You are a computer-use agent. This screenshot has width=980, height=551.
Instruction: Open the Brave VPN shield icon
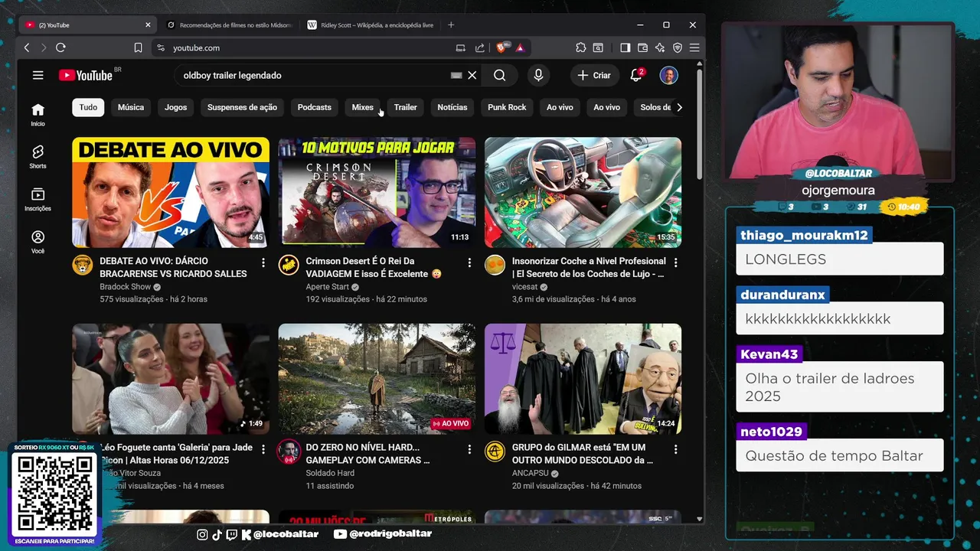click(677, 47)
